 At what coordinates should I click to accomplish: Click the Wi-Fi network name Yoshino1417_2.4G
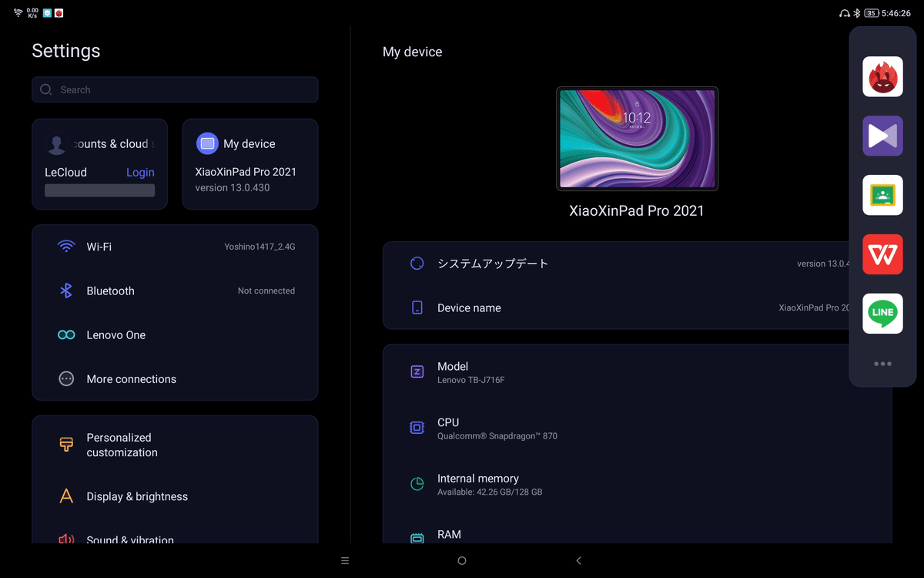[x=259, y=247]
